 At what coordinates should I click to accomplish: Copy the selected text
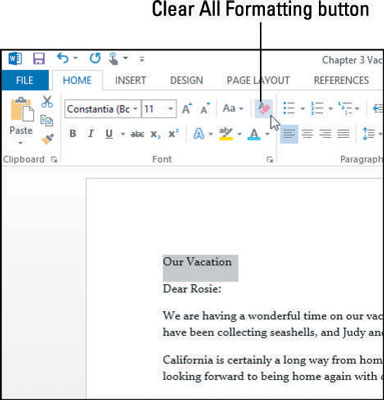pyautogui.click(x=47, y=120)
